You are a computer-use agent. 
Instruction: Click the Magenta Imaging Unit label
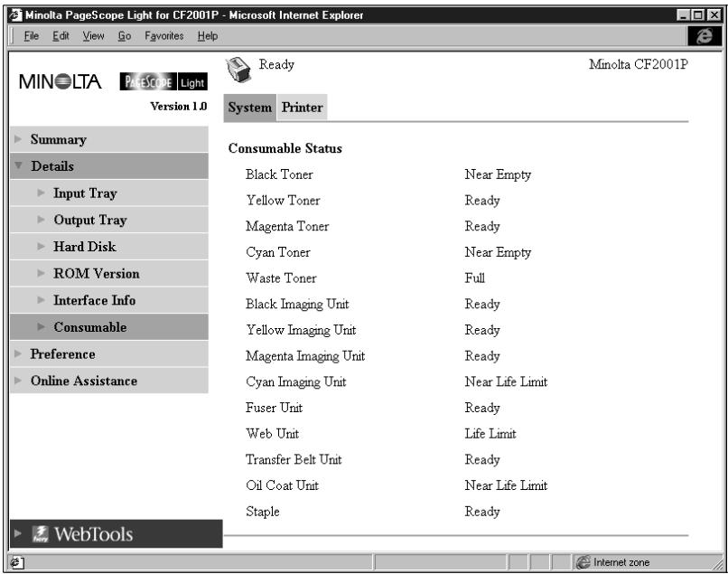pyautogui.click(x=305, y=356)
